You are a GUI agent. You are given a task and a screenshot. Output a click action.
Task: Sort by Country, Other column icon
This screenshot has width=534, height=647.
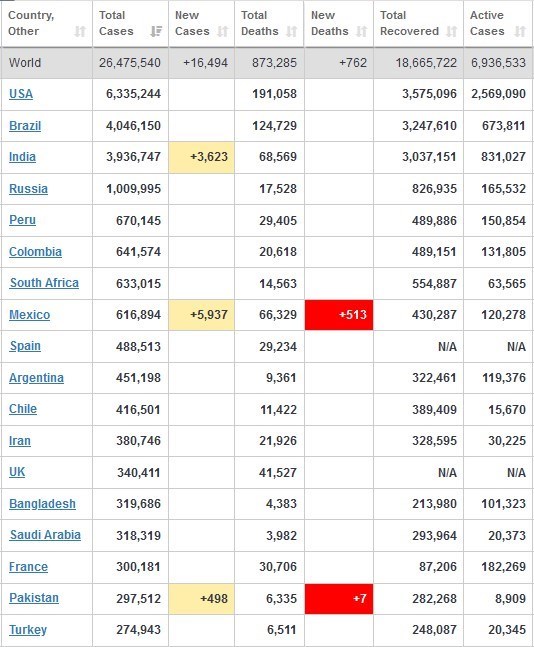click(80, 31)
